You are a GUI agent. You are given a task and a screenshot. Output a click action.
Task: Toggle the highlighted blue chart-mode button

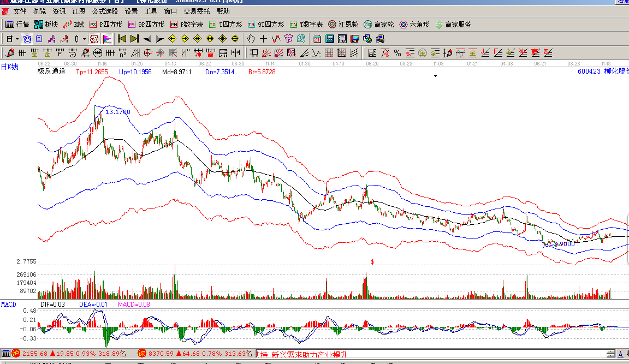[27, 39]
